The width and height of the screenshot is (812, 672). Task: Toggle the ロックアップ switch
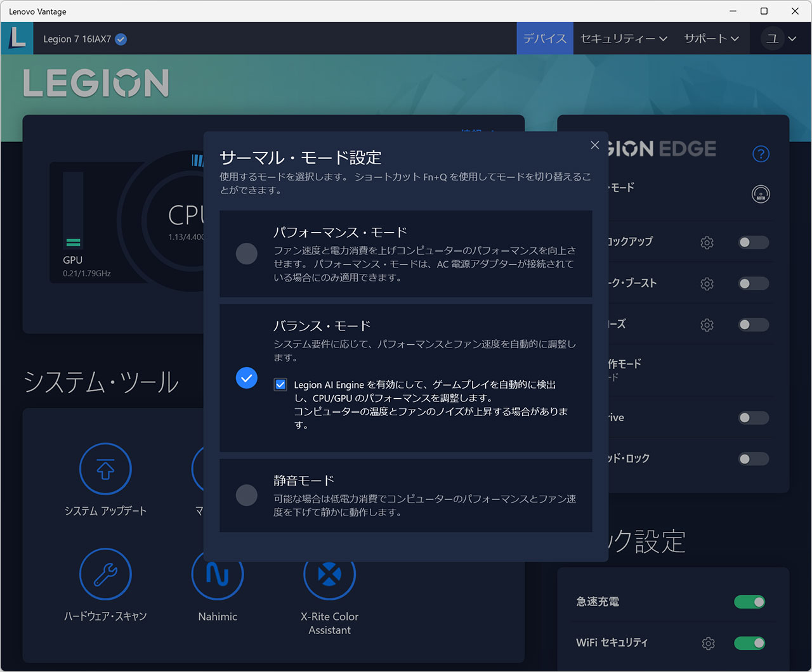point(754,242)
